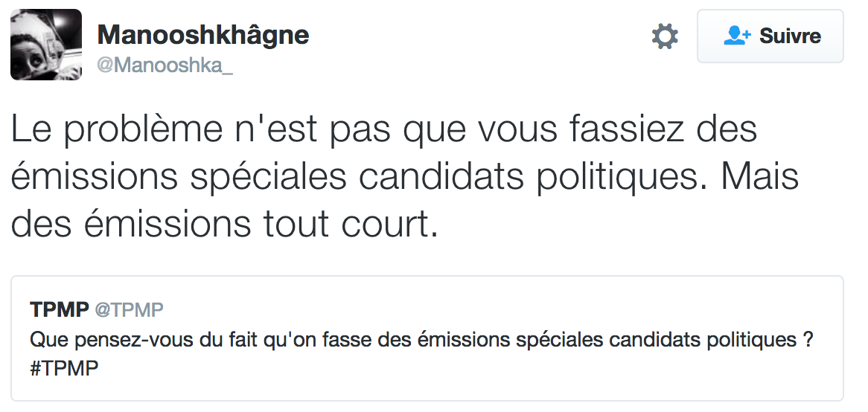Open the @TPMP handle in quoted tweet

tap(130, 309)
